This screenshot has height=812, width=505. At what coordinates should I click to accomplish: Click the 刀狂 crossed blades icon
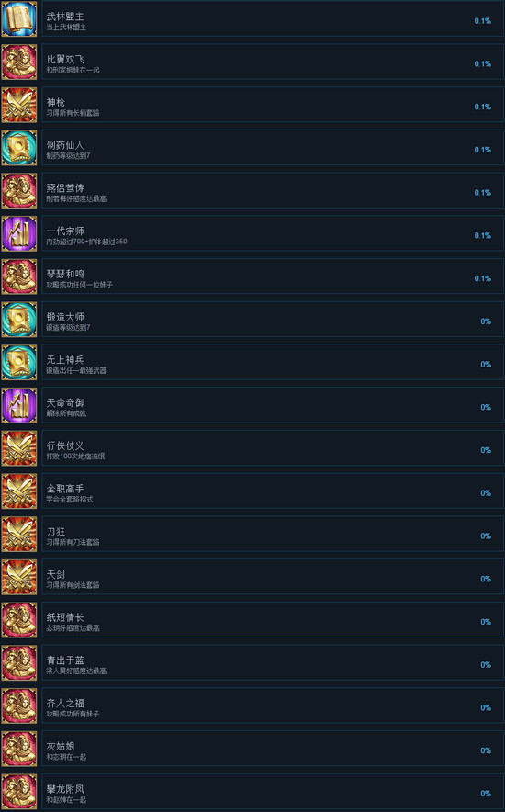click(x=19, y=535)
